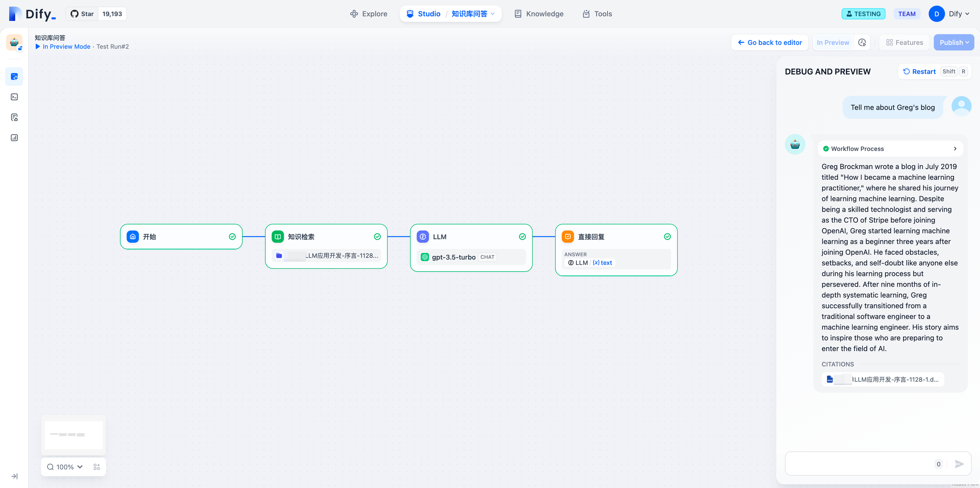Click the workflow minimap thumbnail

[x=74, y=435]
